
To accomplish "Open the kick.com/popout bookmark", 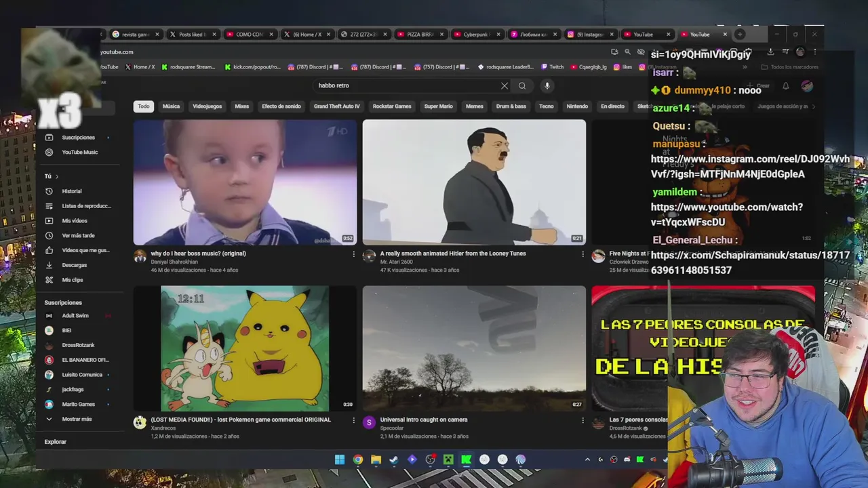I will click(252, 67).
